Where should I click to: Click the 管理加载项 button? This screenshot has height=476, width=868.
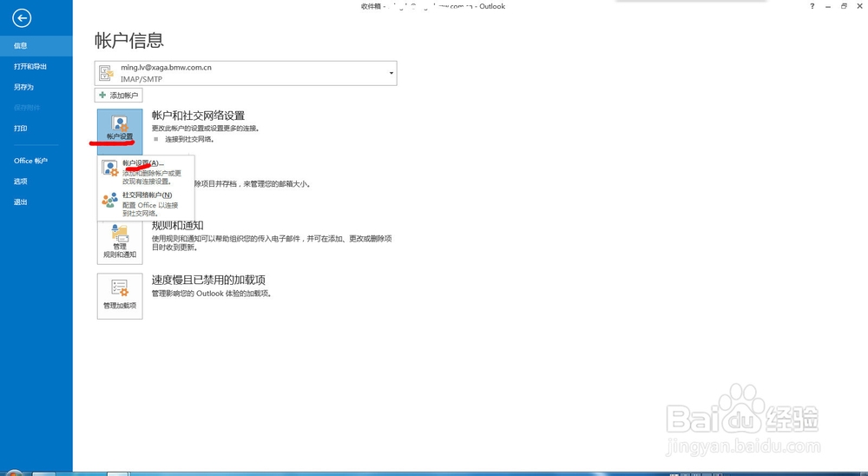tap(120, 296)
